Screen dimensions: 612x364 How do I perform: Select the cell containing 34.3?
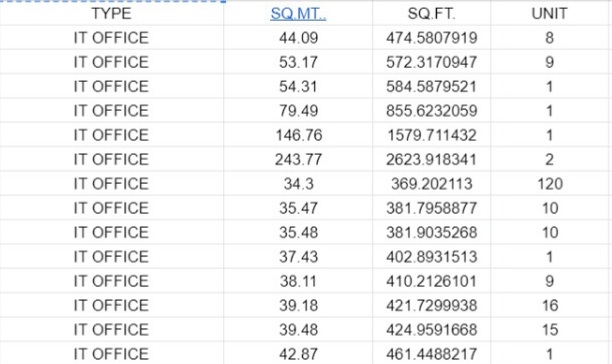pos(298,183)
